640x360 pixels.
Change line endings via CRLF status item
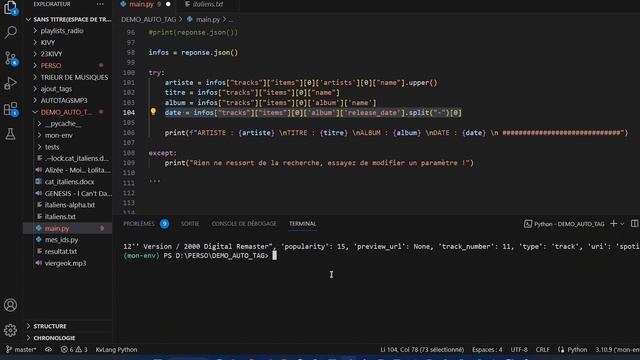(x=542, y=350)
